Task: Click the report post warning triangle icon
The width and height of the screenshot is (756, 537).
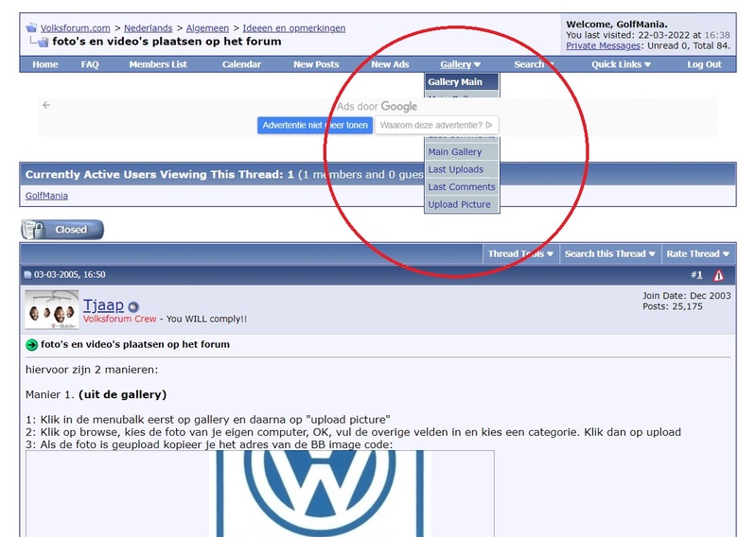Action: coord(718,275)
